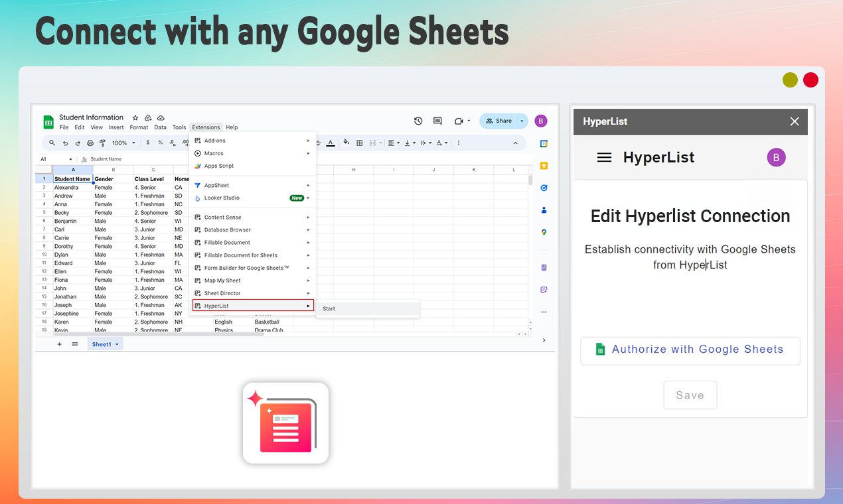Print the spreadsheet
Screen dimensions: 843x504
[x=90, y=143]
